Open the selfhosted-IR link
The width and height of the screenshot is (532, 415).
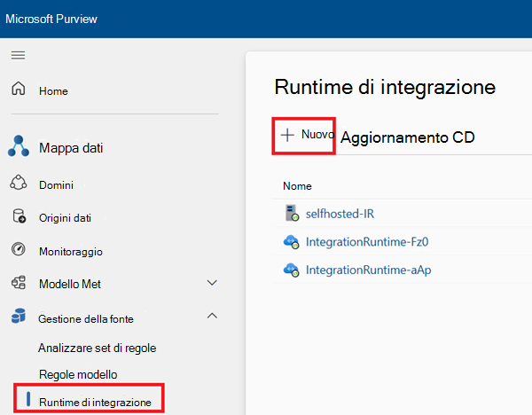[340, 214]
